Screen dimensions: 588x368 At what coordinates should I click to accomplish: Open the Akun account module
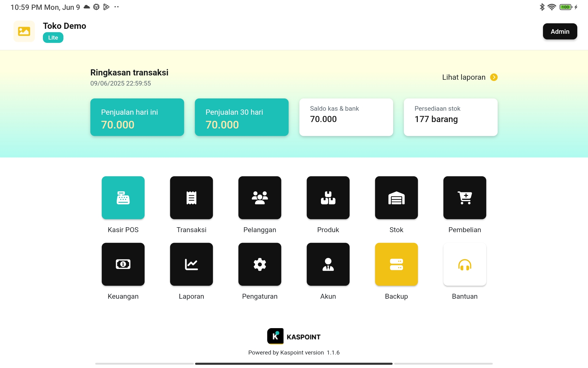point(328,264)
